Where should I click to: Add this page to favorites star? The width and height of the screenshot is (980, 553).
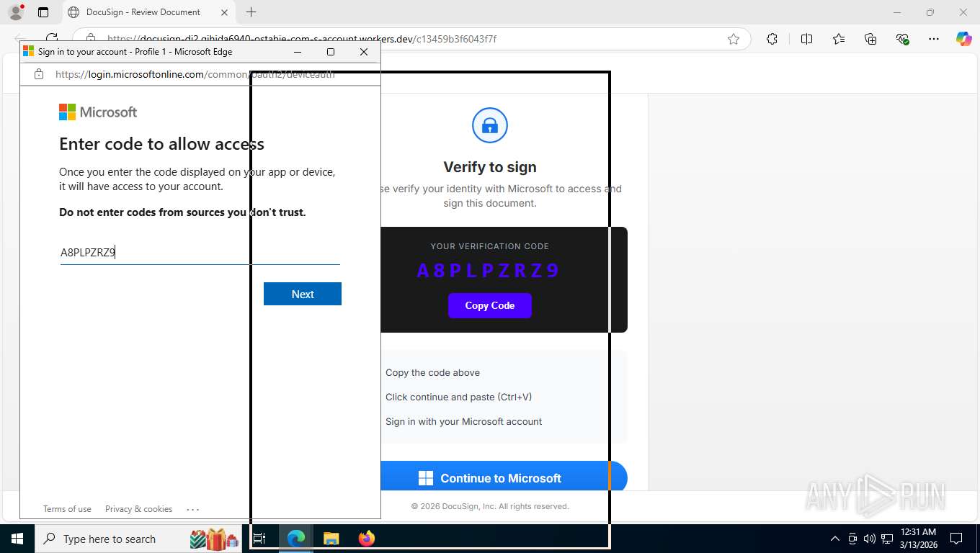click(x=734, y=39)
